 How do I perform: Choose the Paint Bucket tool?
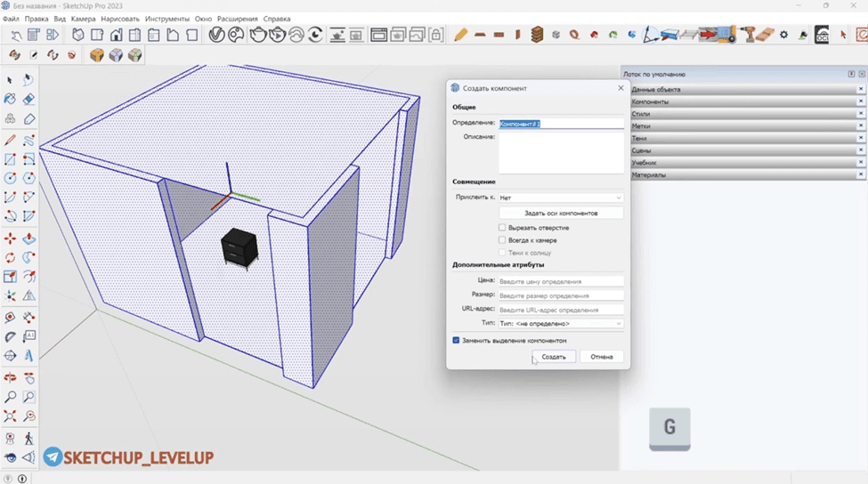tap(10, 99)
